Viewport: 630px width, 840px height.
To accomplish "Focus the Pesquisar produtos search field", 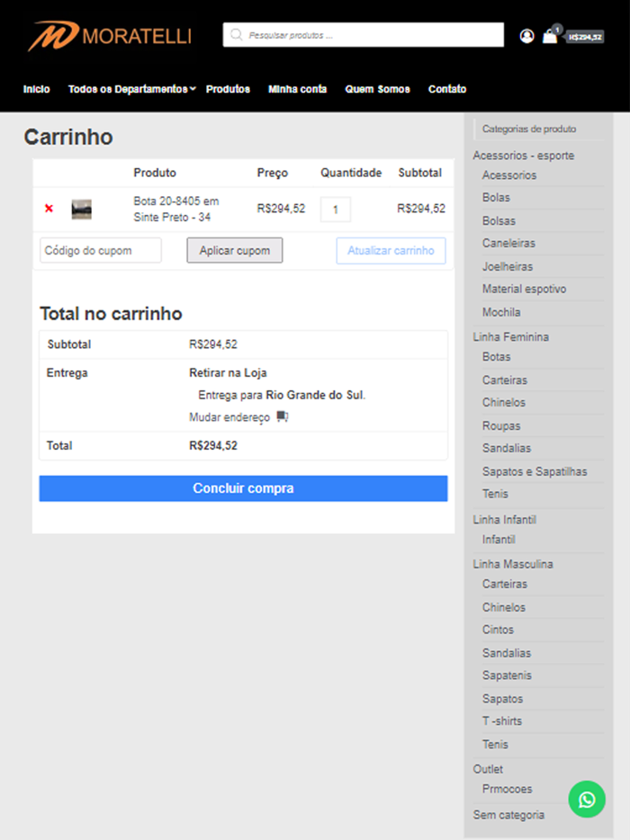I will pos(363,35).
